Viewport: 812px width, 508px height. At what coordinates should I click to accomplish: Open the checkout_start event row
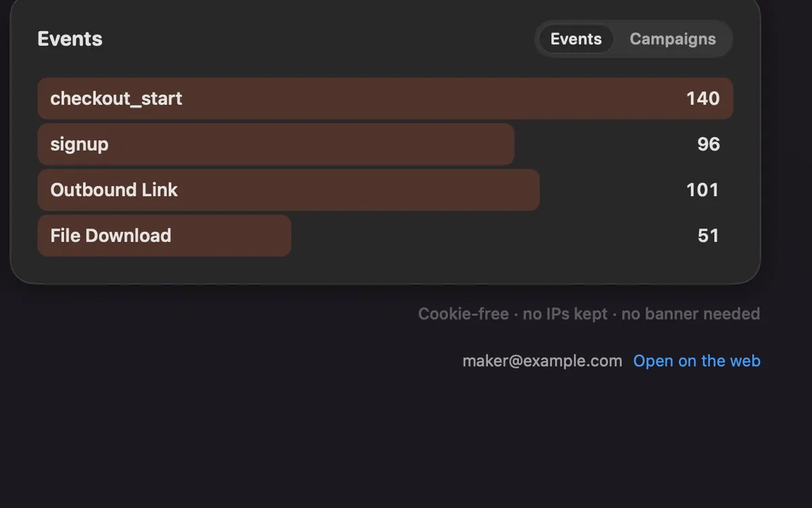pyautogui.click(x=385, y=98)
